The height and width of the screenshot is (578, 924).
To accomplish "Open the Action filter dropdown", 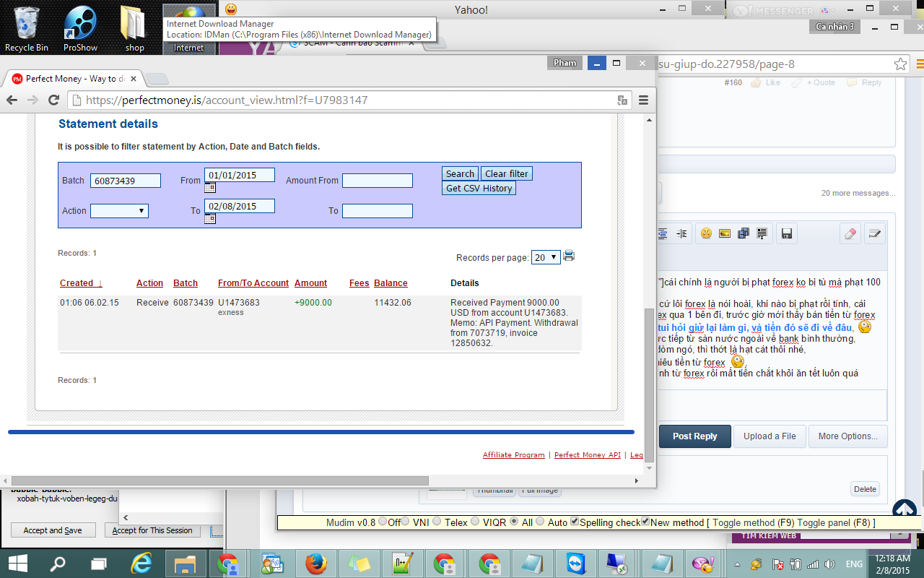I will [119, 211].
